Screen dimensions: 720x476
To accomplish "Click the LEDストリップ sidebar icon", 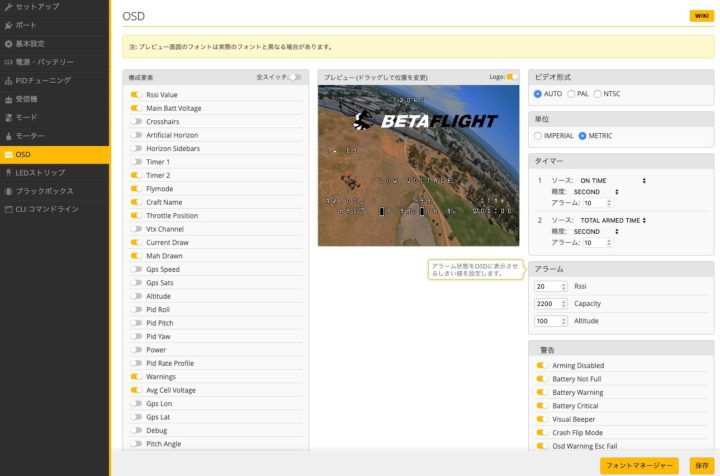I will [x=9, y=172].
